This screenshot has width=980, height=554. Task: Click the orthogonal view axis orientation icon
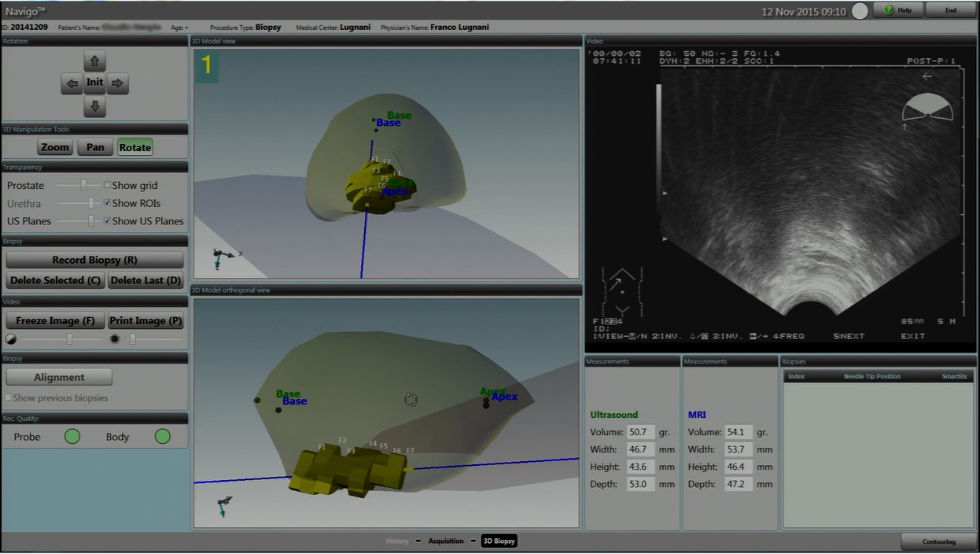(x=224, y=505)
